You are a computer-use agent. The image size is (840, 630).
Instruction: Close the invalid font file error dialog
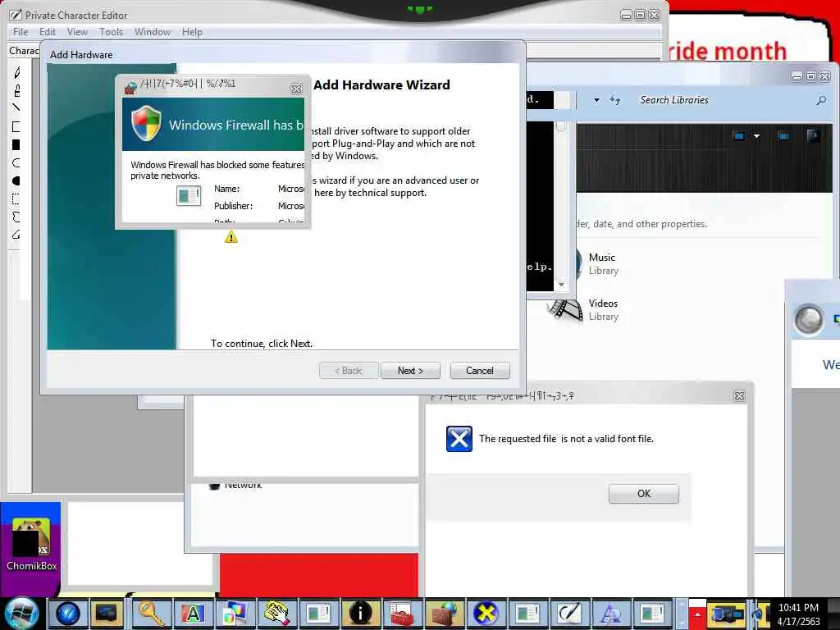(x=739, y=396)
